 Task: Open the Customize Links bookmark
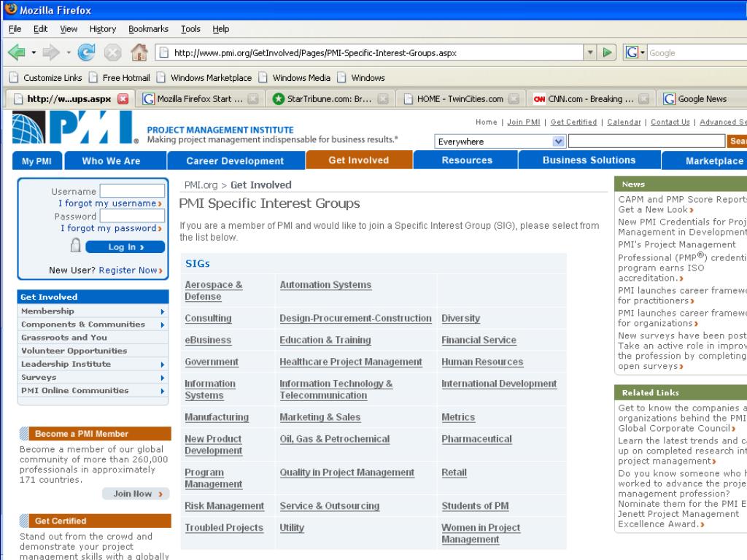(x=46, y=77)
